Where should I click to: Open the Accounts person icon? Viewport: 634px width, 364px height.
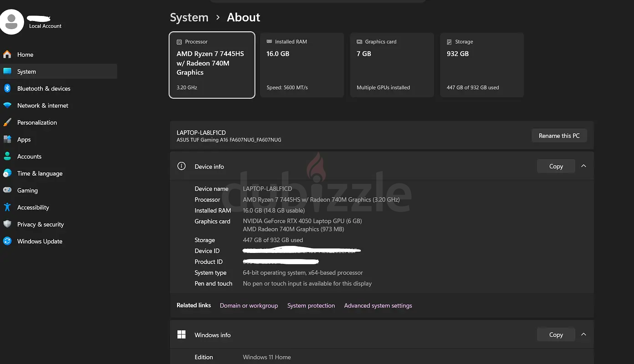(7, 157)
